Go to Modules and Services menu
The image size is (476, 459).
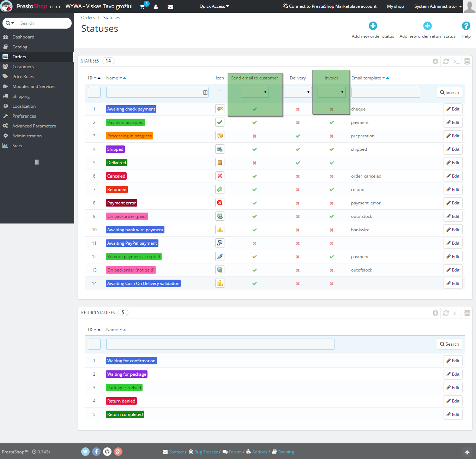(x=34, y=87)
